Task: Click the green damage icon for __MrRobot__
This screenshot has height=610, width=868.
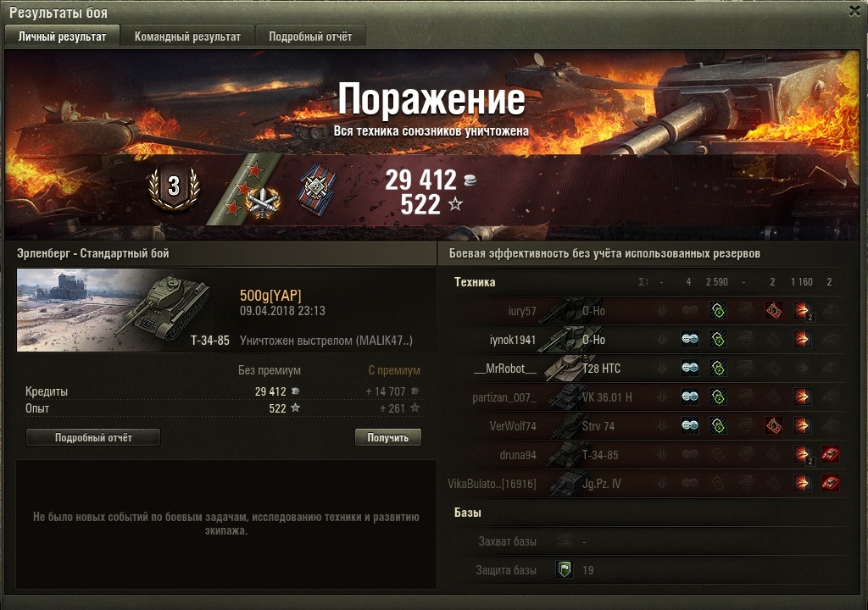Action: 718,368
